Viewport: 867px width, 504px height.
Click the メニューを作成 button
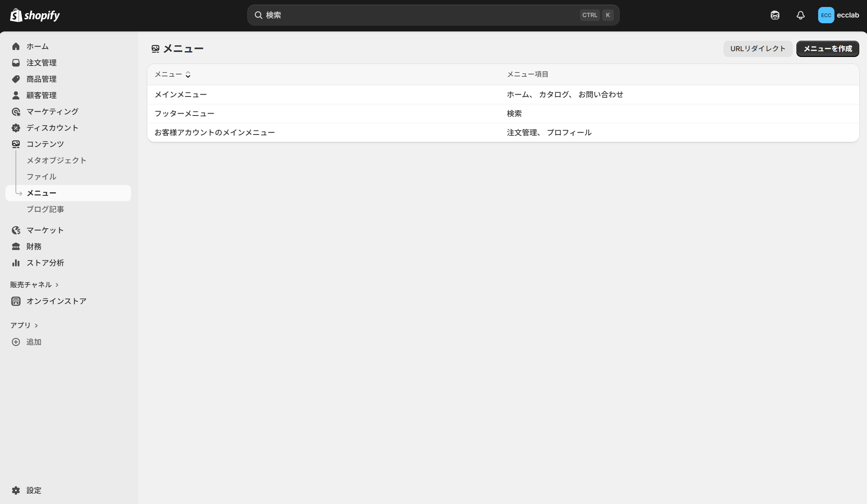(x=827, y=49)
